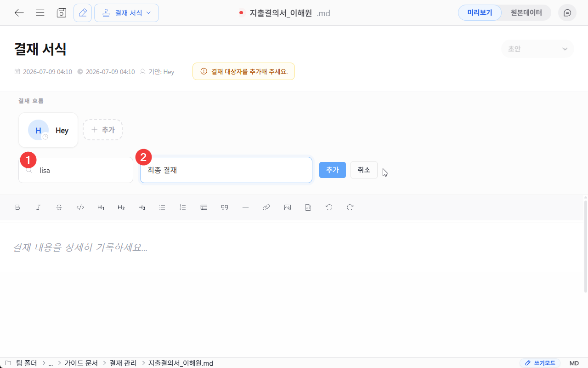588x368 pixels.
Task: Open the 초안 status dropdown
Action: pos(537,49)
